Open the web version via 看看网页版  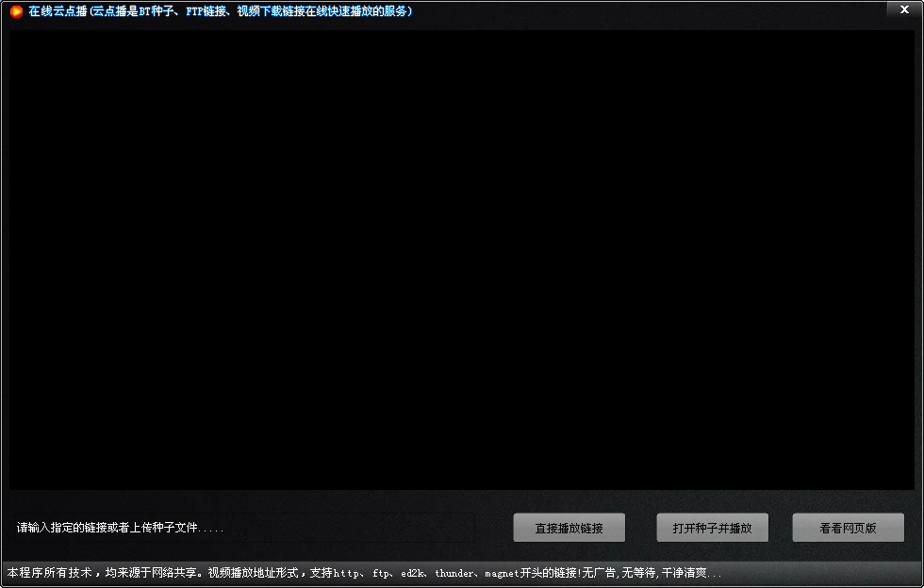click(x=848, y=528)
